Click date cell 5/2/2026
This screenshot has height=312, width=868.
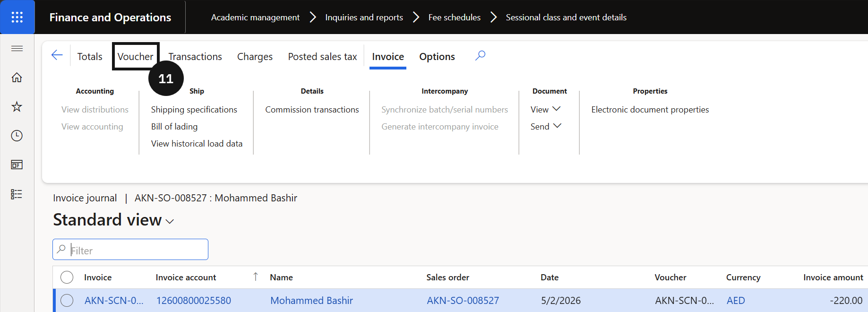tap(561, 301)
